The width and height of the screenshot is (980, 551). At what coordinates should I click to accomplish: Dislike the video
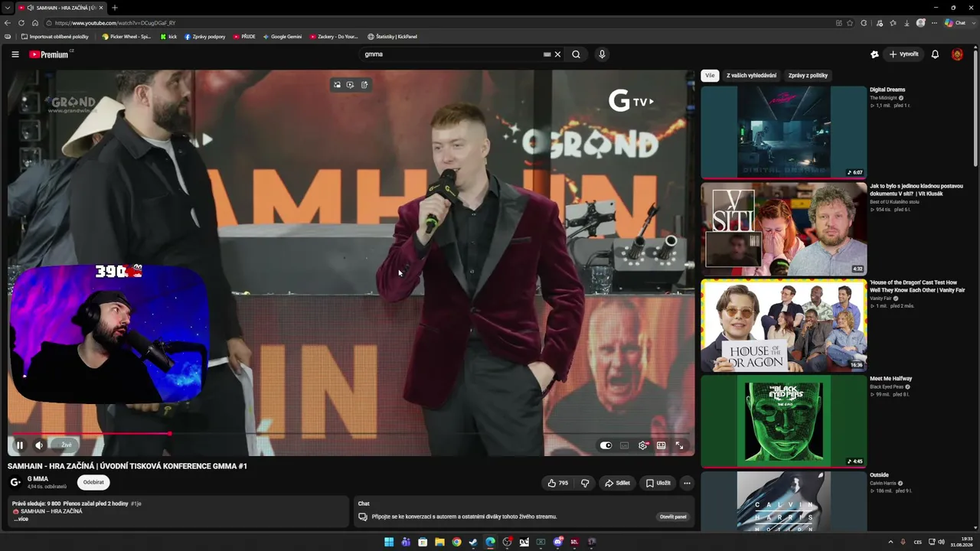pos(585,483)
